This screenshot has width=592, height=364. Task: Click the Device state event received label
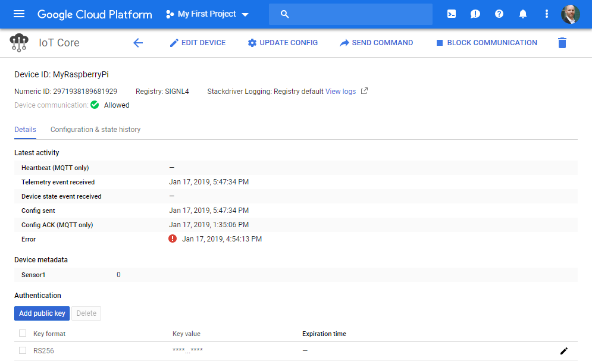61,196
